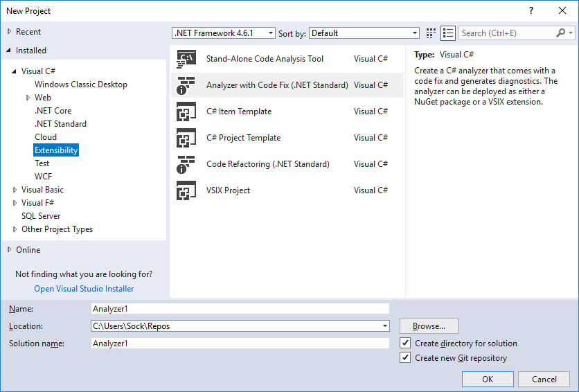Open the Location path dropdown
The height and width of the screenshot is (392, 579).
pyautogui.click(x=385, y=326)
